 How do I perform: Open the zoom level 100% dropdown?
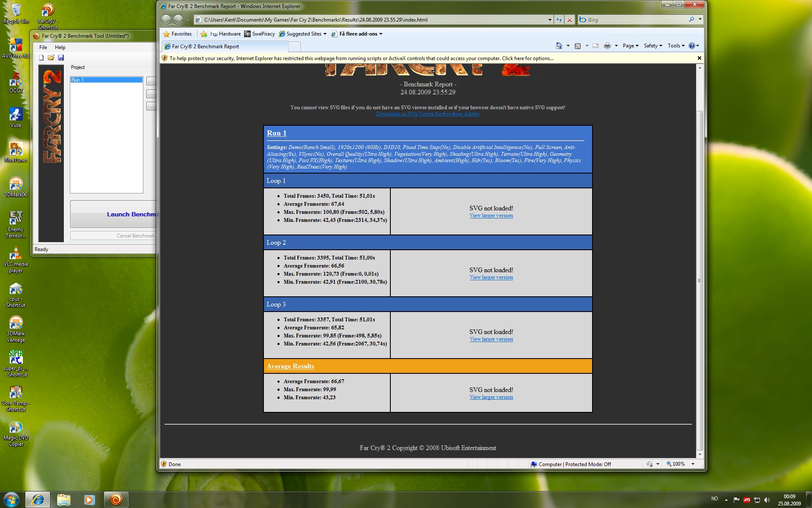click(x=693, y=464)
